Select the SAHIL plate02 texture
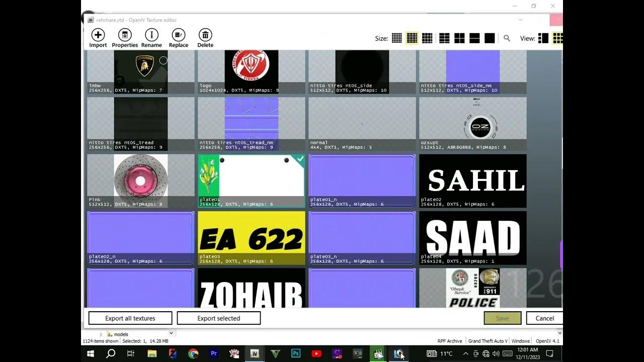This screenshot has height=362, width=644. pyautogui.click(x=473, y=181)
